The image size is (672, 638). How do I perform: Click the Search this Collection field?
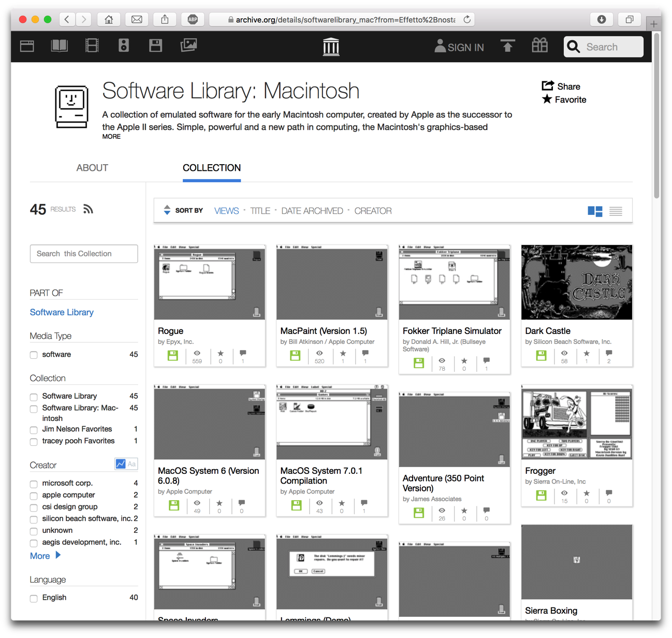84,254
